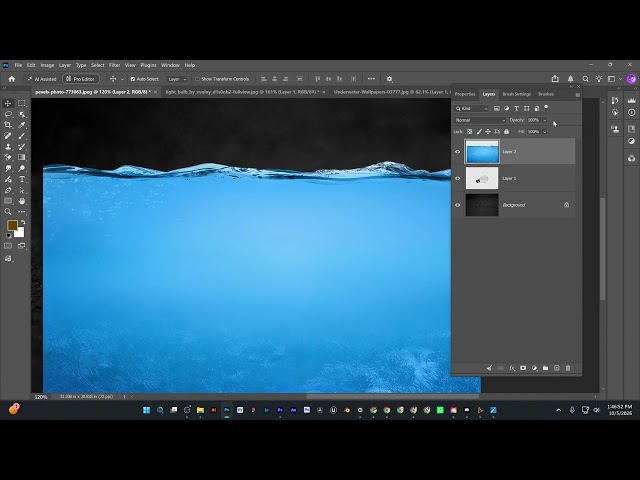Open the Filter menu

(114, 65)
